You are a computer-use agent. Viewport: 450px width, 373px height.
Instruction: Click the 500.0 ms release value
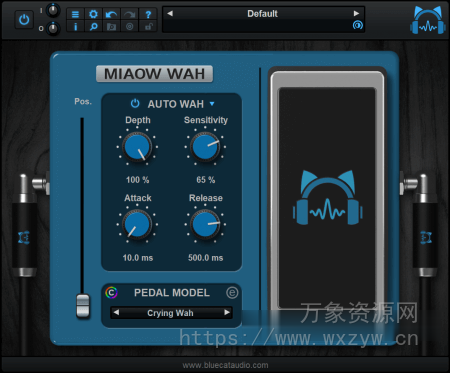(x=206, y=258)
